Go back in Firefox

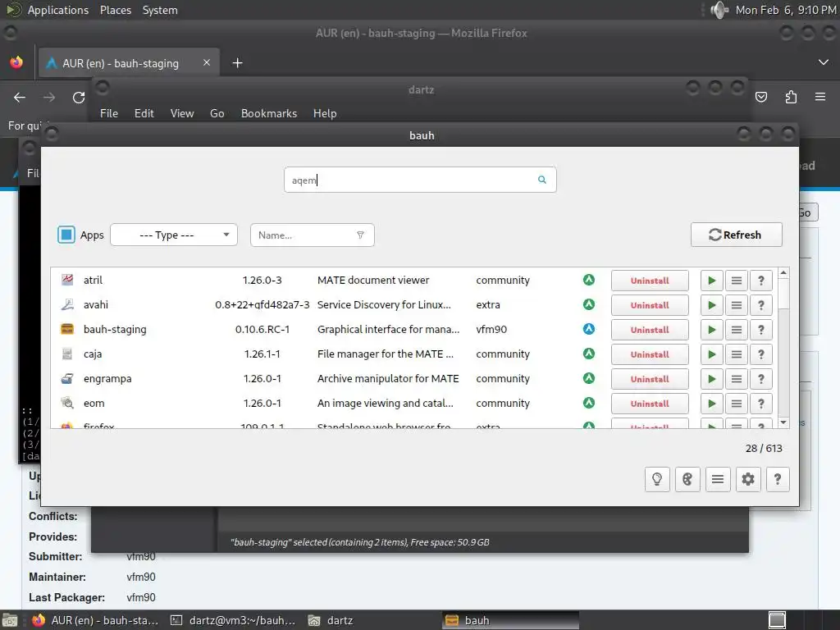(20, 98)
